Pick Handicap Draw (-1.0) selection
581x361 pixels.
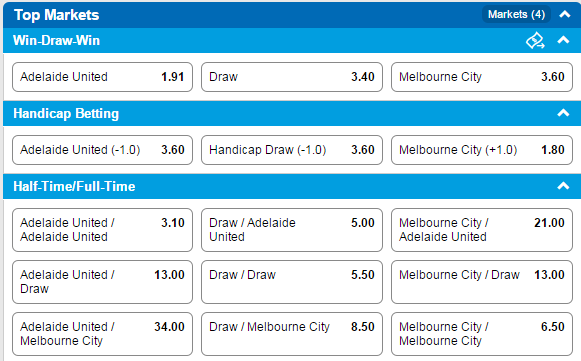(292, 150)
